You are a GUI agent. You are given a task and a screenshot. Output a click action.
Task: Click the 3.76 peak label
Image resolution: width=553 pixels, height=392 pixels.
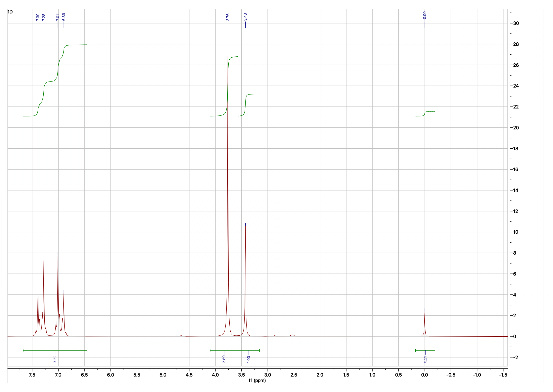coord(228,17)
